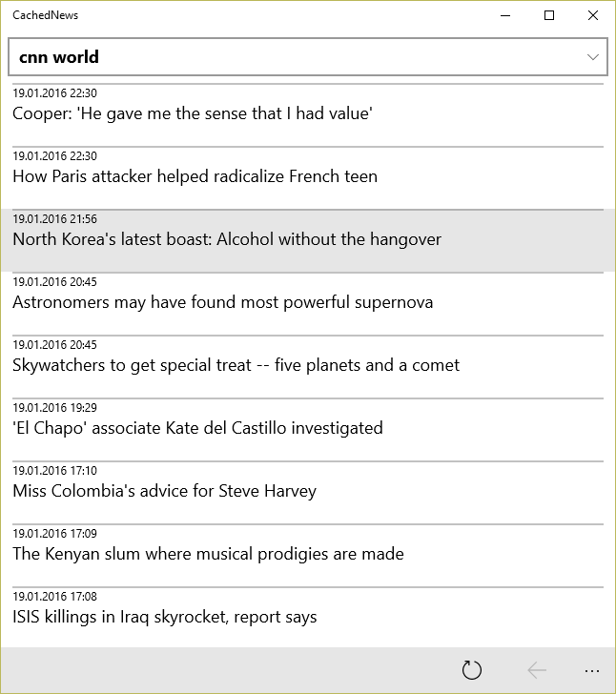Open 'El Chapo' associate Kate del Castillo article
The image size is (616, 694).
[197, 428]
